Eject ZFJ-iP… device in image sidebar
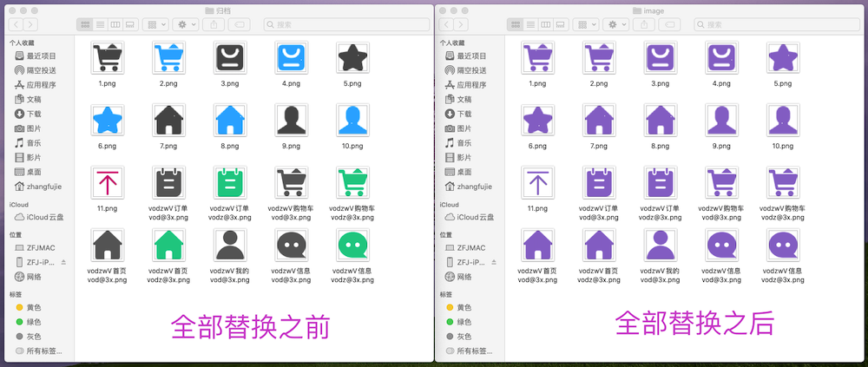Screen dimensions: 868x367 [493, 262]
